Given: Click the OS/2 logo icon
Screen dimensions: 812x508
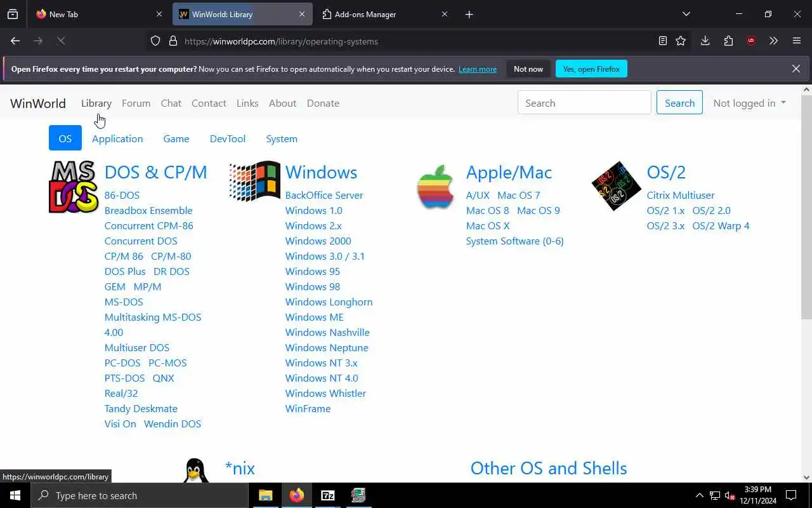Looking at the screenshot, I should click(x=616, y=186).
